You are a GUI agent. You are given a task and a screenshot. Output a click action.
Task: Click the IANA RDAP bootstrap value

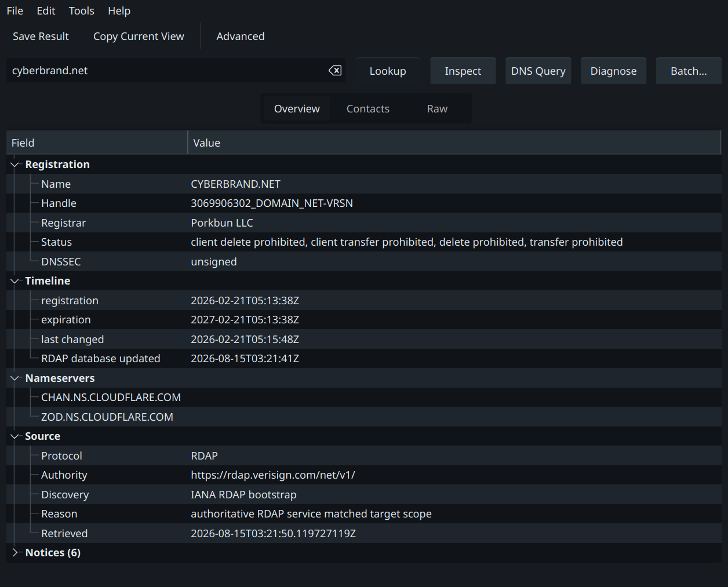point(243,495)
